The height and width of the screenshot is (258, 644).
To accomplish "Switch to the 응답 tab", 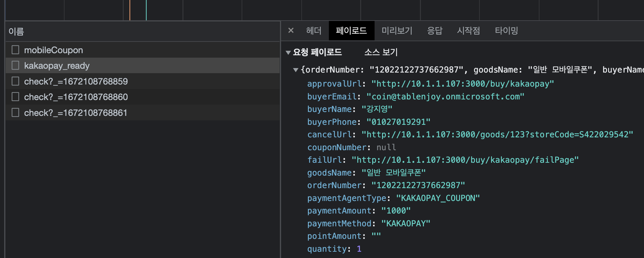I will coord(435,30).
